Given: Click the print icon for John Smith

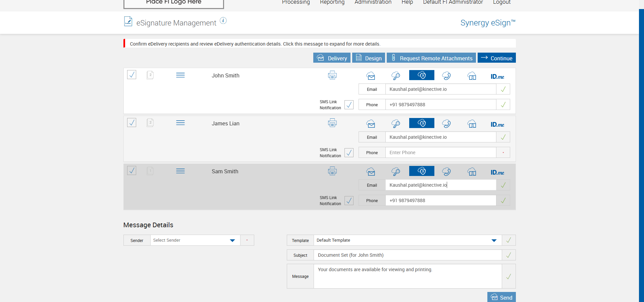Looking at the screenshot, I should pyautogui.click(x=332, y=75).
